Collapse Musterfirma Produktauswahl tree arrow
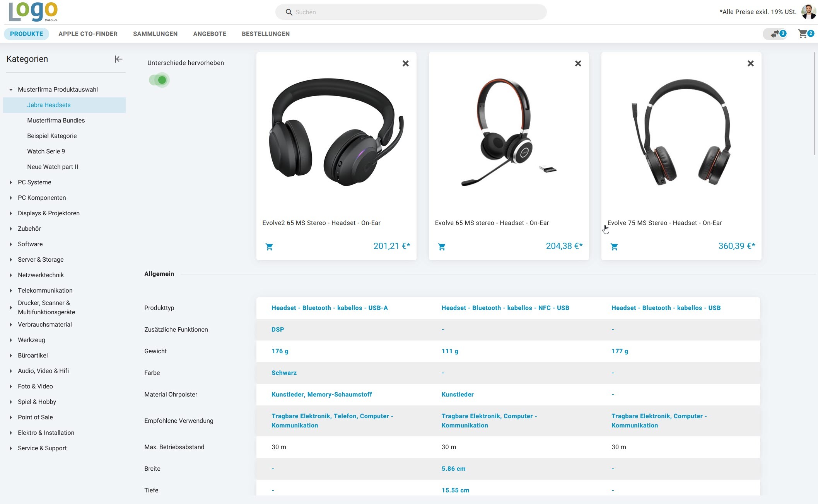 point(11,90)
